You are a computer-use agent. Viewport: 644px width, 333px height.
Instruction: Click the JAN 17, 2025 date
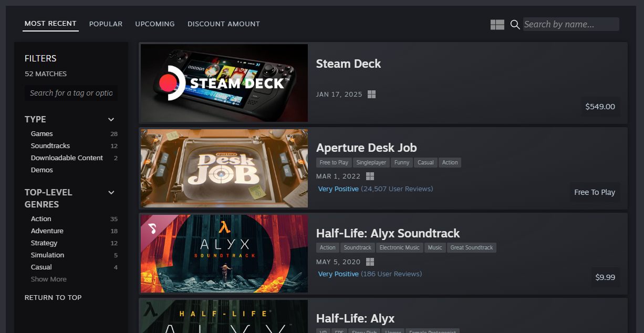coord(339,95)
